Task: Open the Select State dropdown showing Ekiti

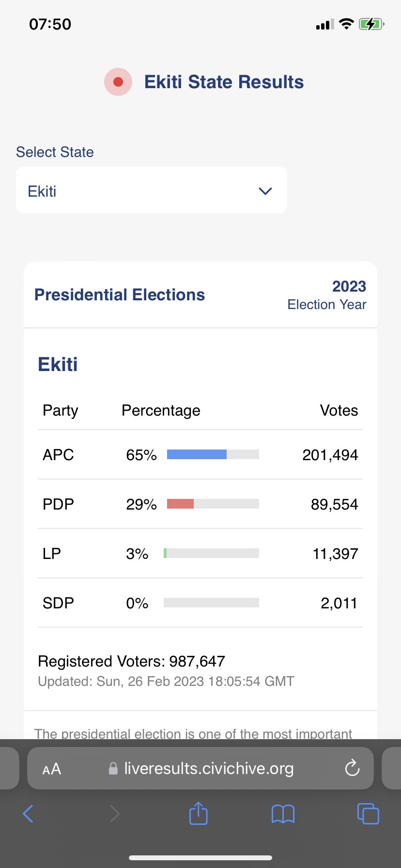Action: (x=152, y=190)
